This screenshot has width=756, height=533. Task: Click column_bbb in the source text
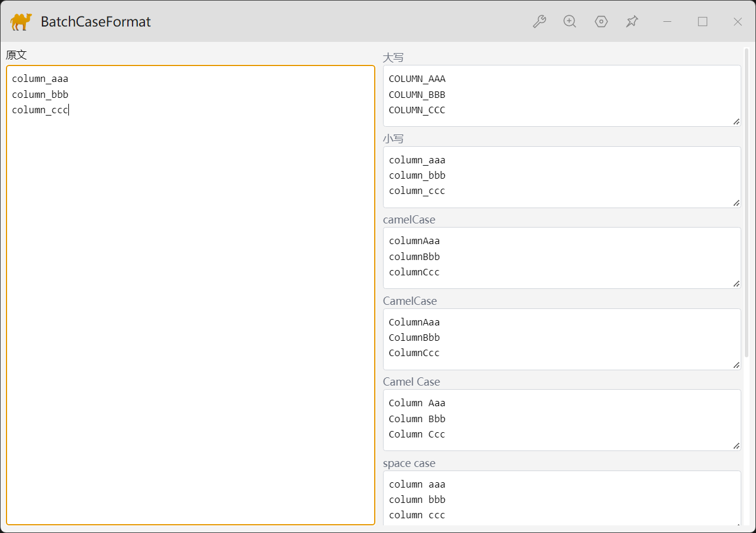(40, 94)
